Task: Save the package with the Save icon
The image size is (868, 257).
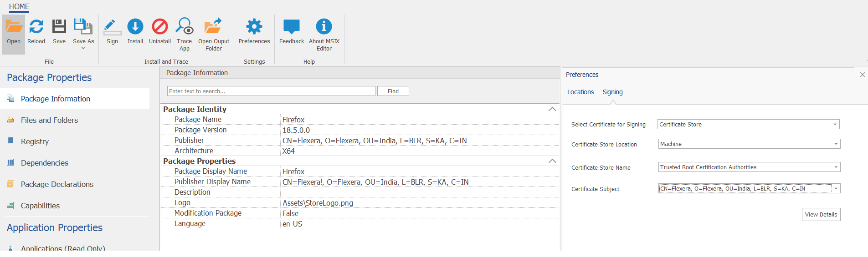Action: click(x=59, y=26)
